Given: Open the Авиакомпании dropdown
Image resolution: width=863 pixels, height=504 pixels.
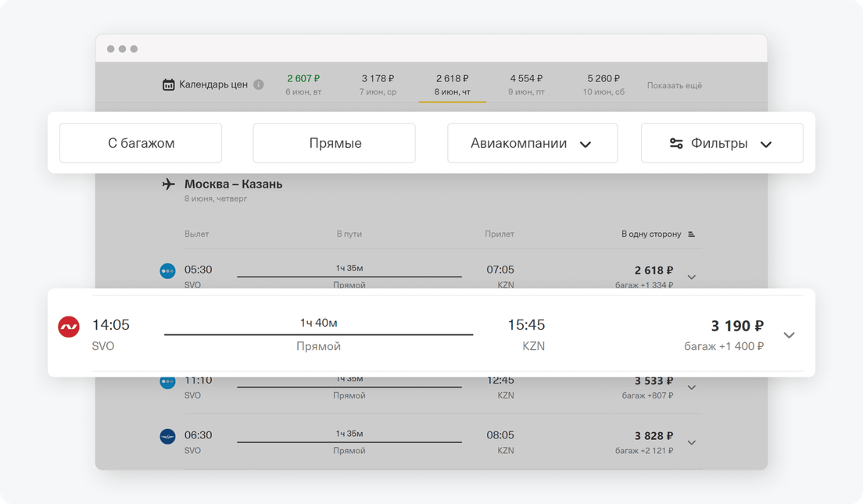Looking at the screenshot, I should [532, 143].
